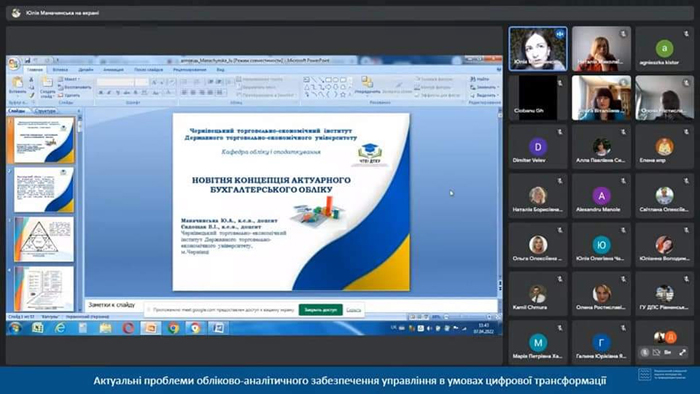Toggle center text alignment
The width and height of the screenshot is (700, 394).
193,93
